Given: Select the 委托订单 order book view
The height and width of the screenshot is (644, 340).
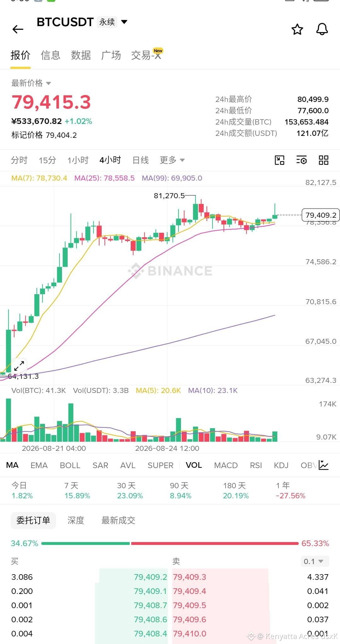Looking at the screenshot, I should [x=33, y=520].
